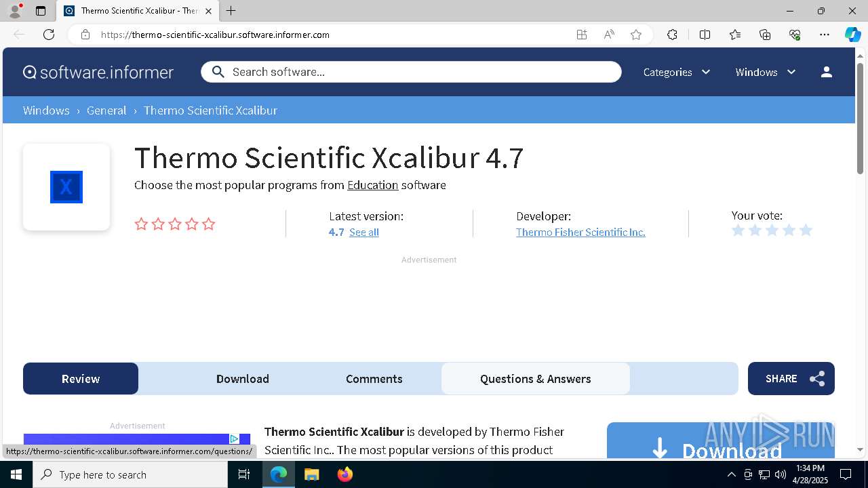The image size is (868, 488).
Task: Vote with the fifth Your vote star
Action: [806, 230]
